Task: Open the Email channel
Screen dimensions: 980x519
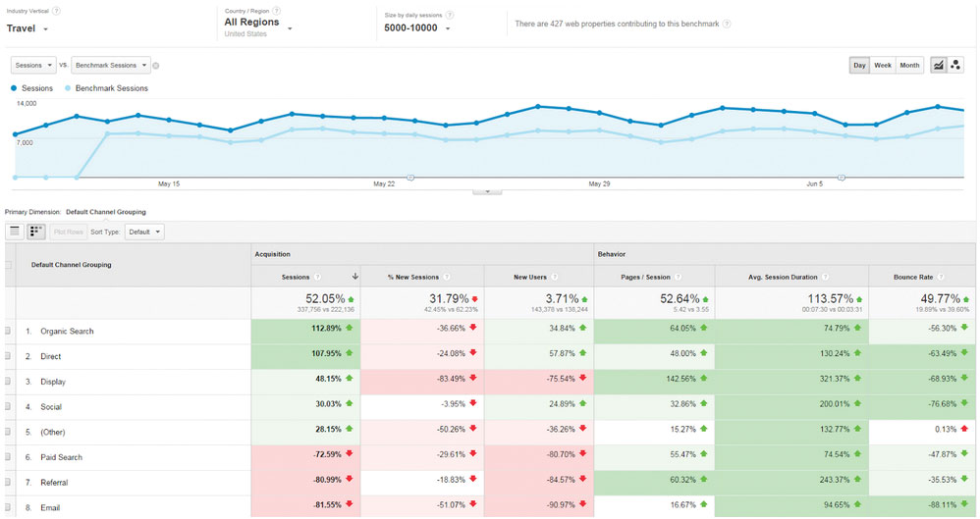Action: (50, 508)
